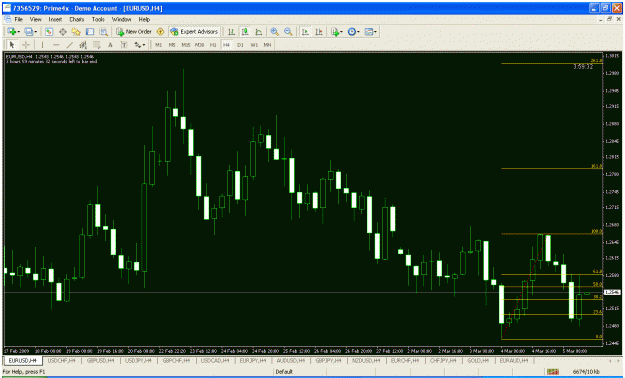Toggle Expert Advisors on or off
The image size is (625, 378).
(x=194, y=32)
